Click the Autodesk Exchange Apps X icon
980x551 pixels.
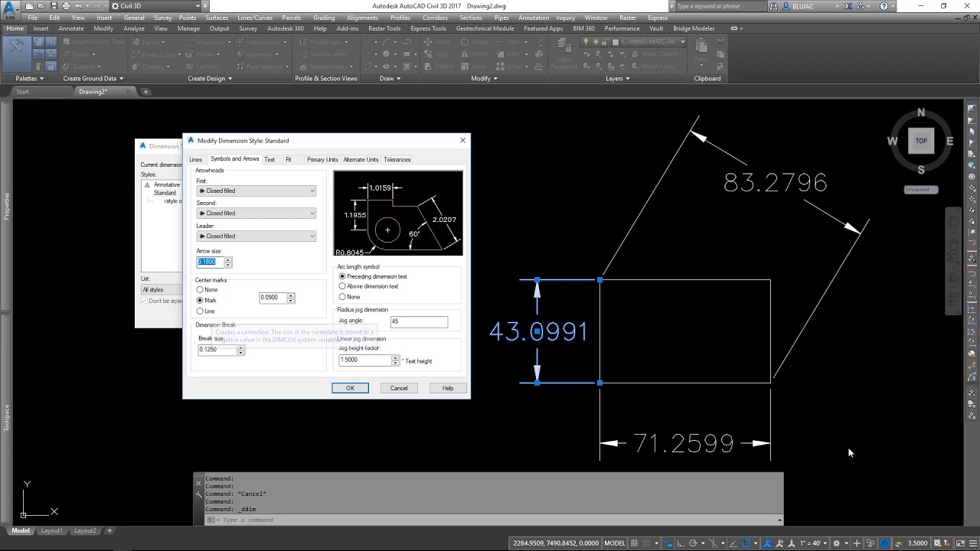848,6
